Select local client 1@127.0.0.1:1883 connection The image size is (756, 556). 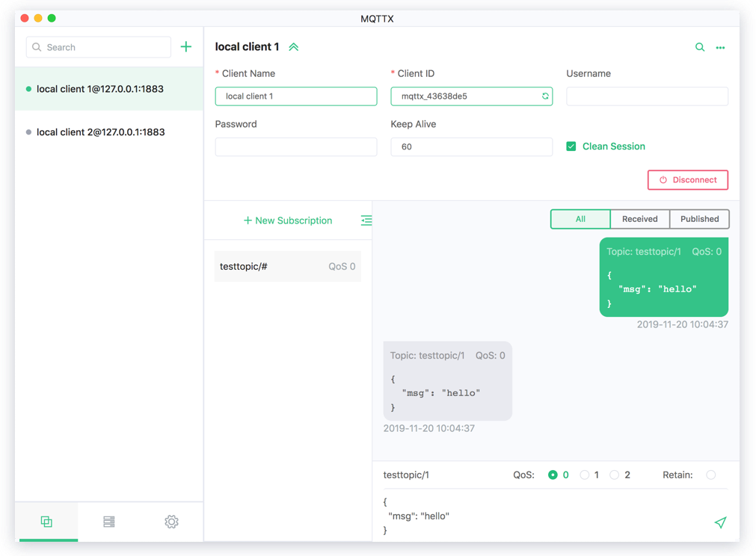point(109,89)
